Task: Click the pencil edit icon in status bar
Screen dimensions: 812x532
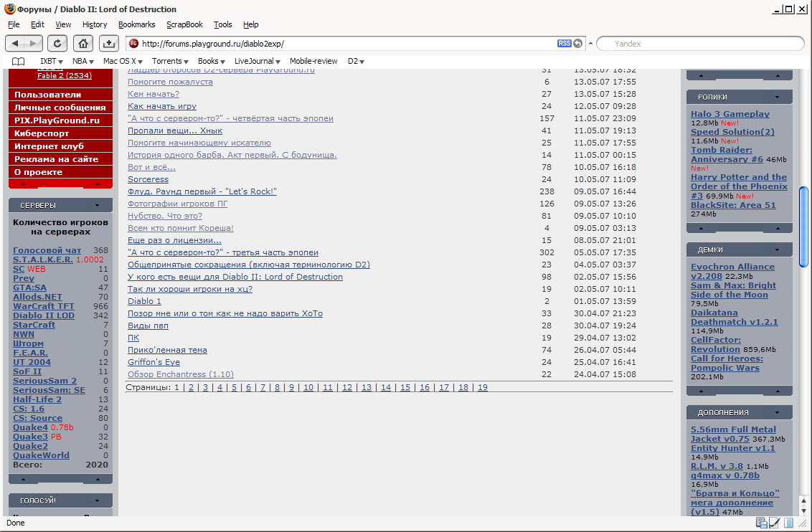Action: 775,523
